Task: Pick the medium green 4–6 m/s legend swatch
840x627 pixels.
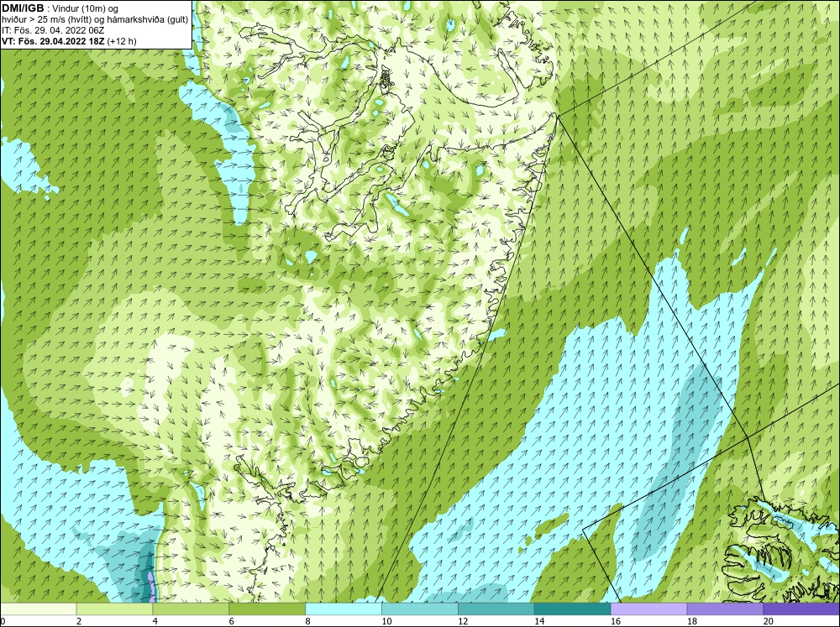Action: coord(191,609)
